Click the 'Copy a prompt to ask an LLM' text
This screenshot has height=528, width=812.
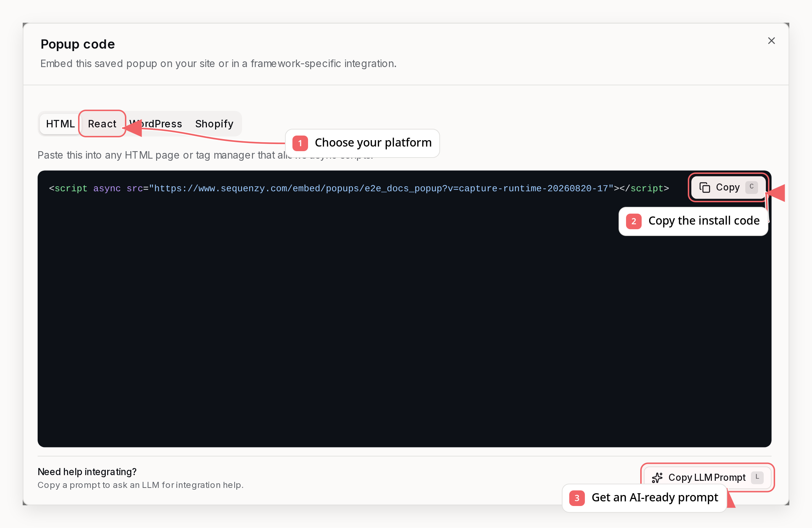141,485
